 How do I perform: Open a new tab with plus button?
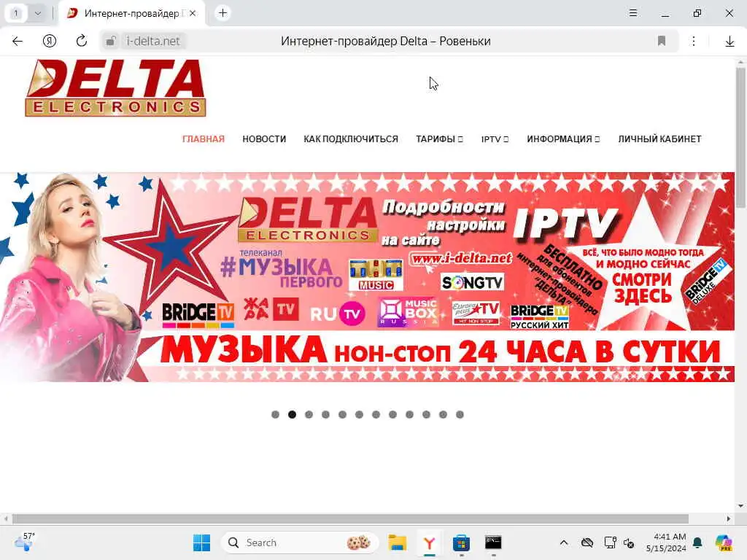pyautogui.click(x=222, y=13)
